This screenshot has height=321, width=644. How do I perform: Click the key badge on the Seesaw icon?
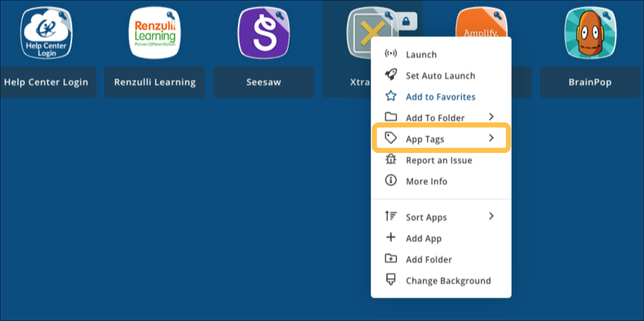[280, 15]
